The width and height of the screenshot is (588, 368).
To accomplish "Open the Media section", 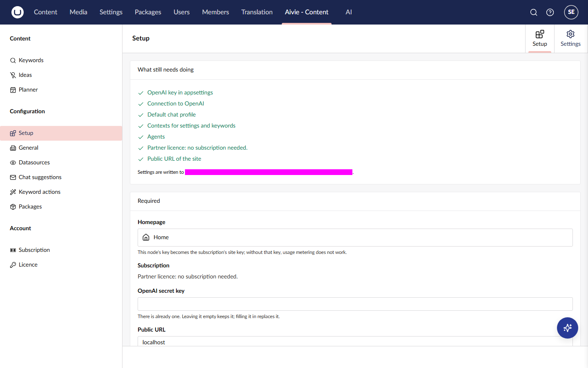I will (78, 12).
